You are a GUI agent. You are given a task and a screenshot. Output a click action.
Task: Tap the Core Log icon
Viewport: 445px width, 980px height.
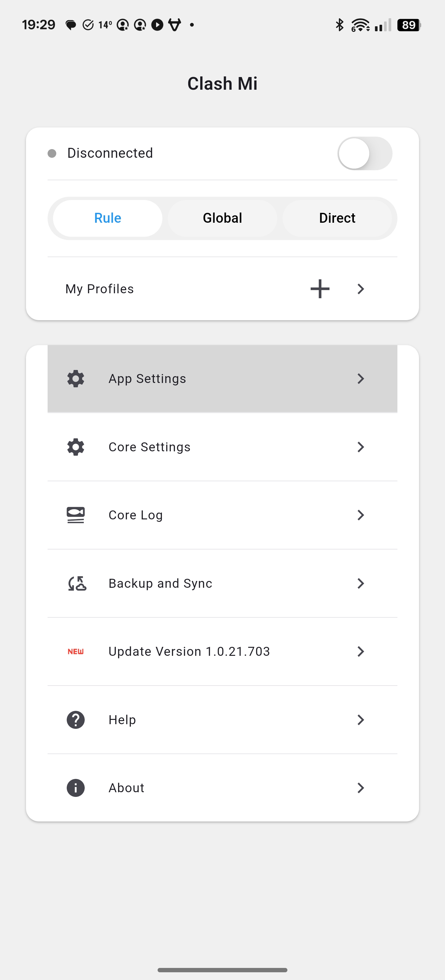click(76, 515)
